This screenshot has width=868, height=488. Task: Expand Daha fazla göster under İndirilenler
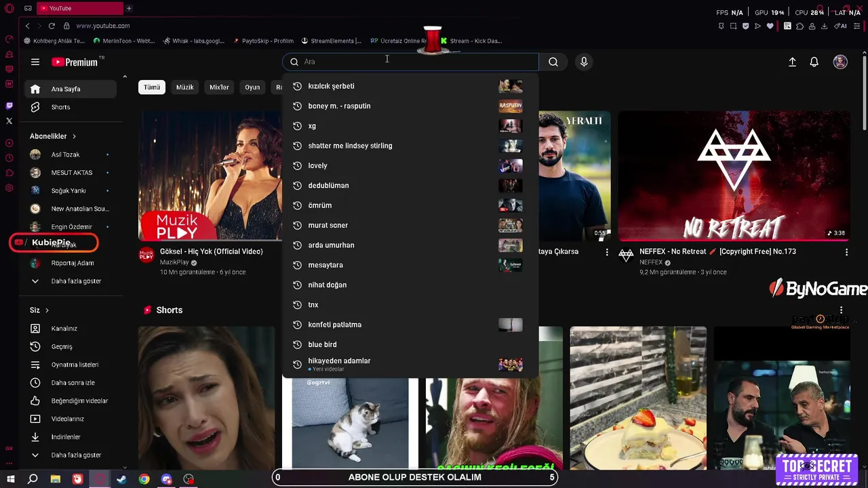pos(71,455)
